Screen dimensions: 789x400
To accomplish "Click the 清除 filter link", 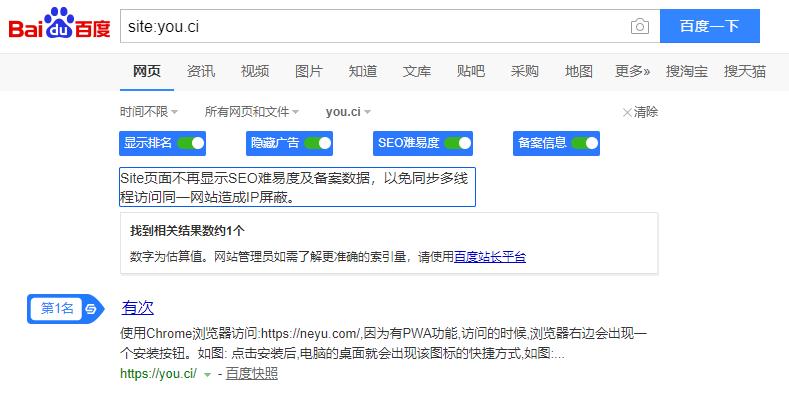I will pyautogui.click(x=646, y=112).
